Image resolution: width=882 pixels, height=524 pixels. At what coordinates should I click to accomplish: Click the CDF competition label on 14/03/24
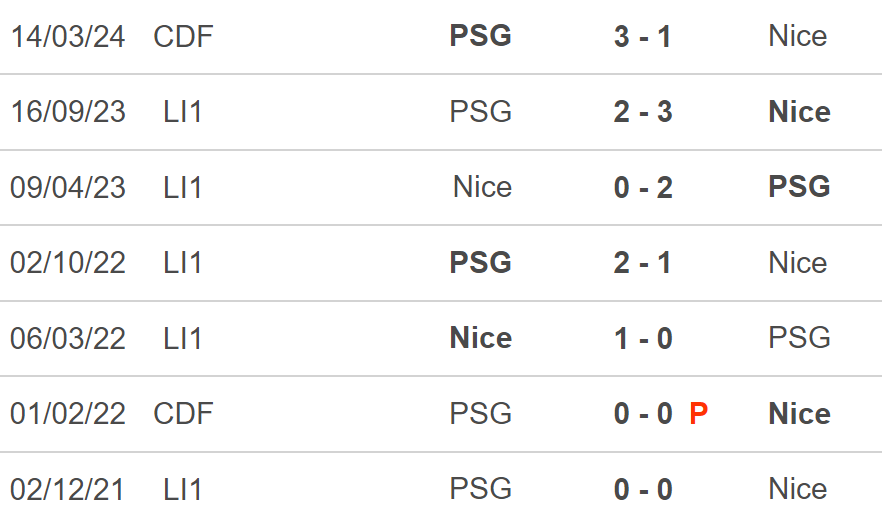(x=183, y=37)
